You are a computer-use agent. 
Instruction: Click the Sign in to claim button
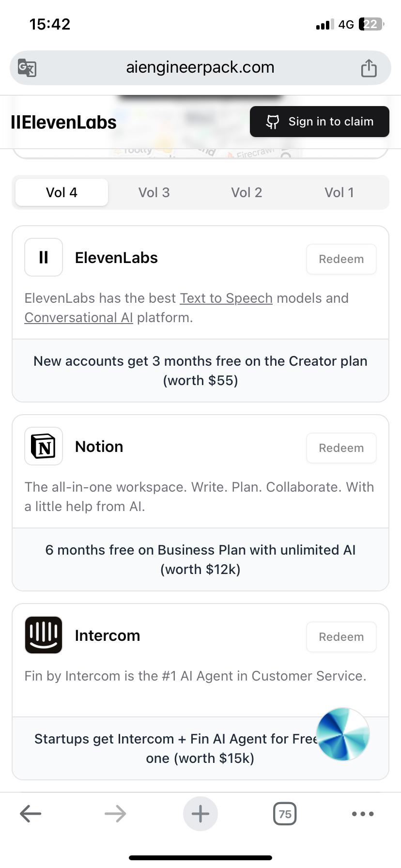(x=320, y=122)
